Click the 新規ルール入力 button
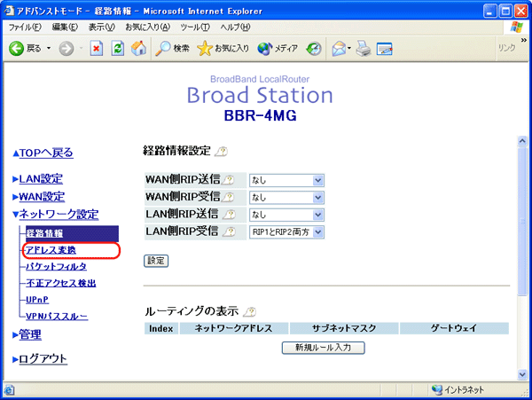The image size is (532, 400). (324, 348)
